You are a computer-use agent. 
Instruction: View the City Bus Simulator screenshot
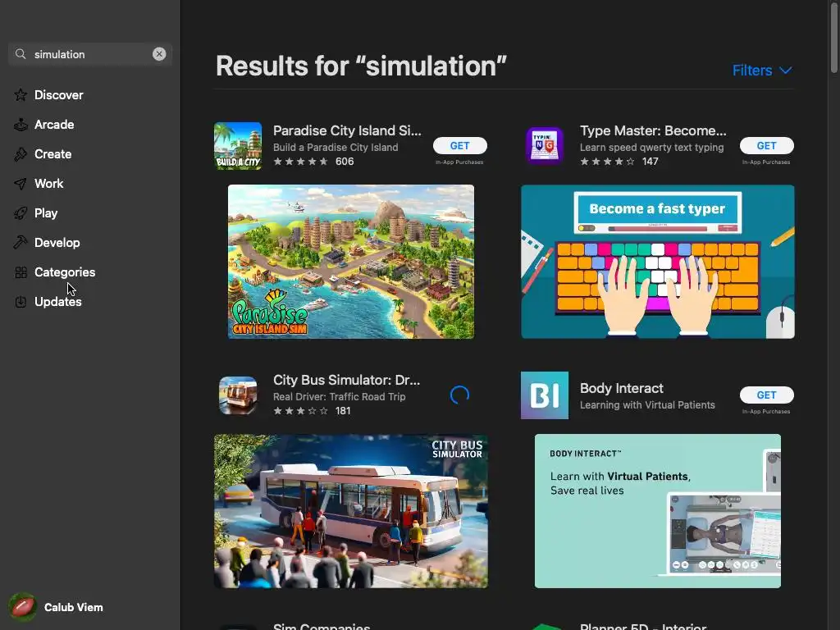pyautogui.click(x=351, y=511)
